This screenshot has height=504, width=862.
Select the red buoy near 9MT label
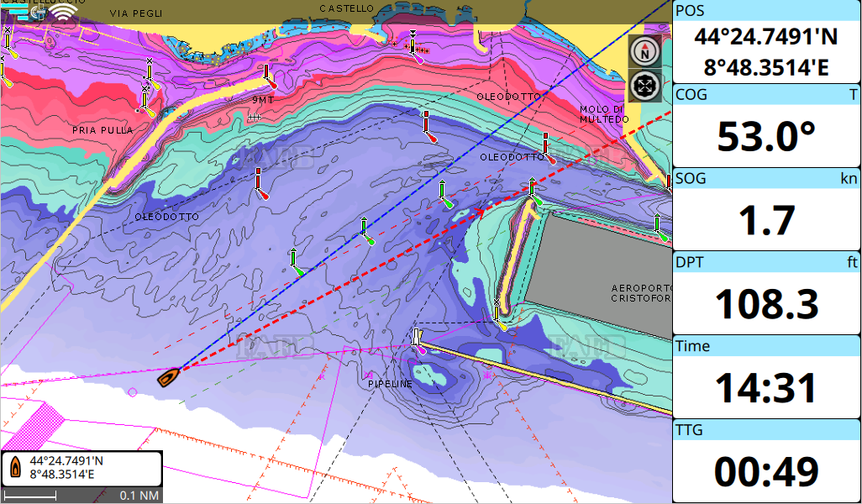269,76
